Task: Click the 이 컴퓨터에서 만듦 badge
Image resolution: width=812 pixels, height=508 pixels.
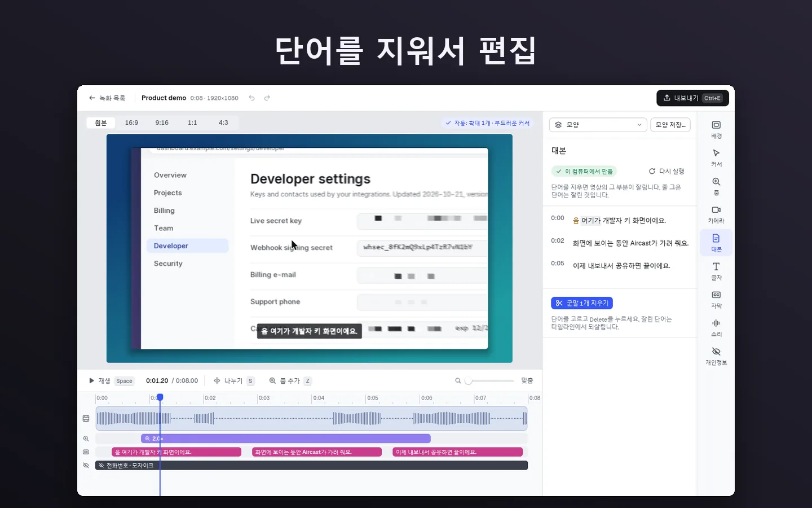Action: 584,171
